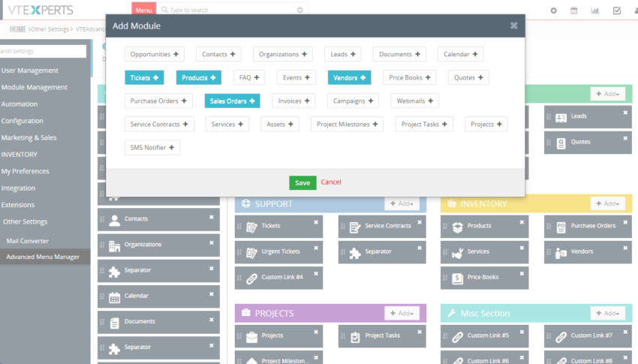Screen dimensions: 638x364
Task: Open the Menu tab
Action: click(x=143, y=10)
